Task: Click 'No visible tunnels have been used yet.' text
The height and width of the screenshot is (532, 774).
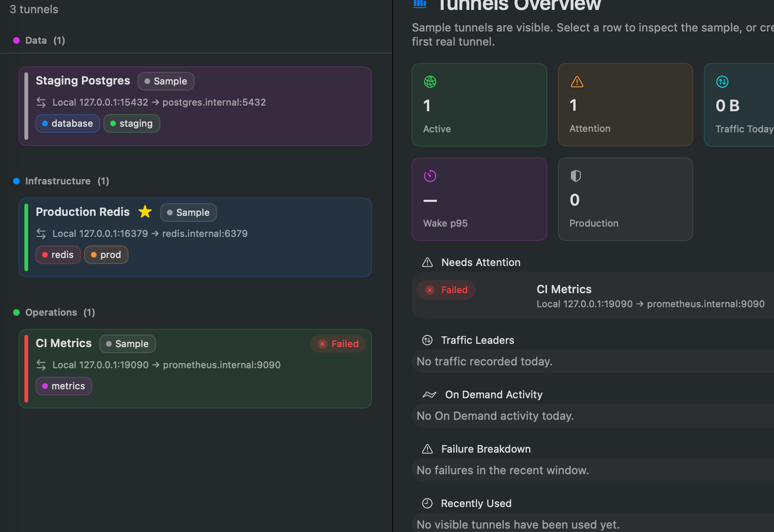Action: (518, 525)
